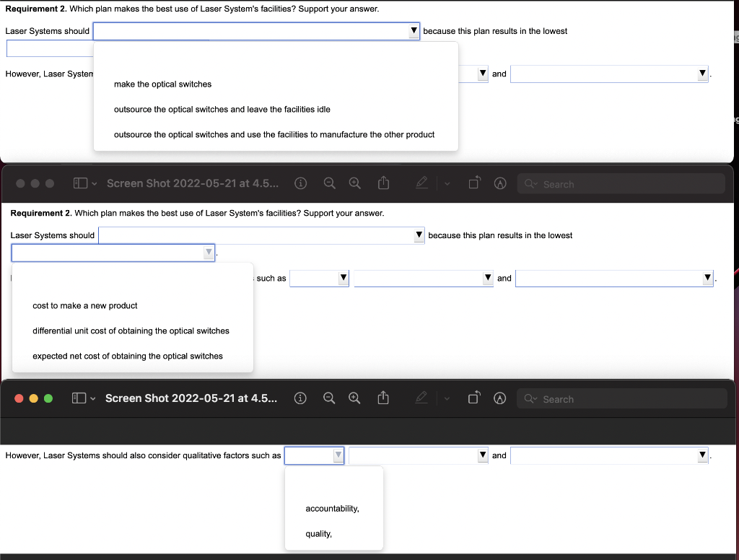This screenshot has height=560, width=739.
Task: Focus the Search field in inactive Preview window
Action: pos(621,184)
